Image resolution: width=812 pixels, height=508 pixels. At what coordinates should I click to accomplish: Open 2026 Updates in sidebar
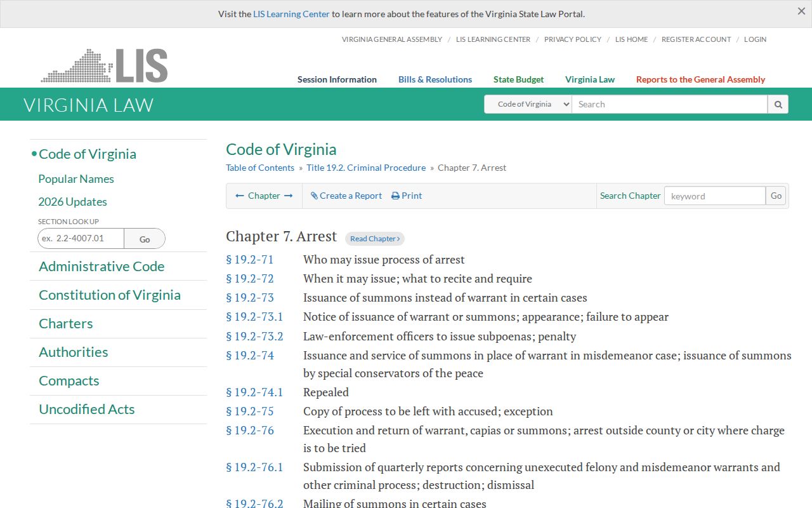tap(72, 202)
